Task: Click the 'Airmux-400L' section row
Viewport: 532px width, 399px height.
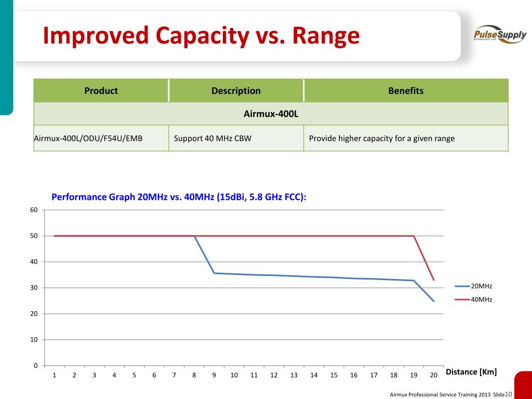Action: (271, 114)
